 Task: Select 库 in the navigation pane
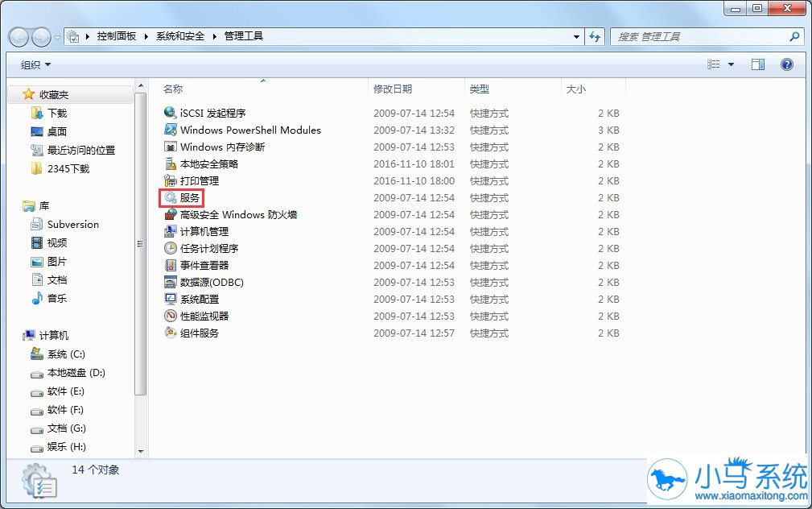44,206
